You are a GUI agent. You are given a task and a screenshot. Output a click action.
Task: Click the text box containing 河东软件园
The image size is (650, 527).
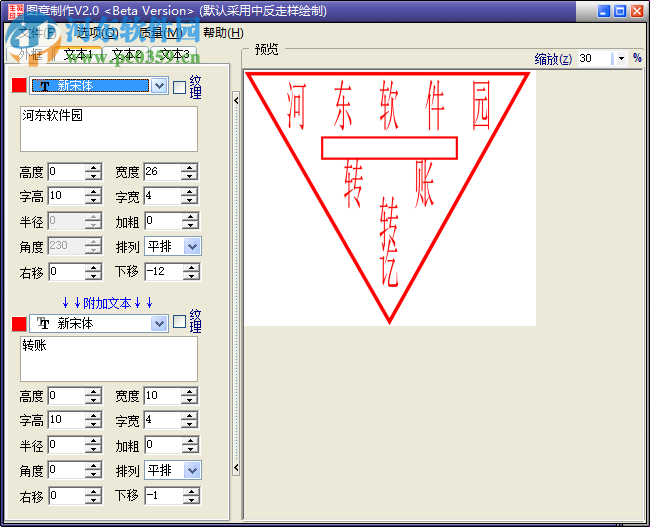pyautogui.click(x=109, y=129)
